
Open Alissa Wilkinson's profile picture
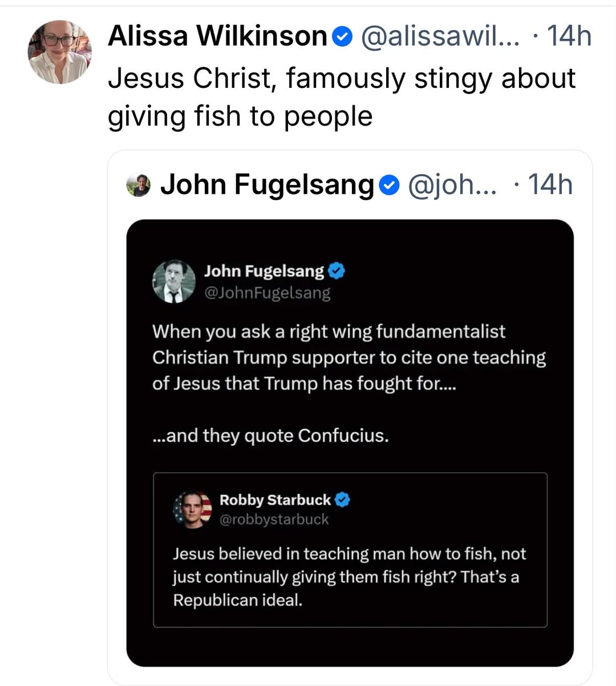(x=59, y=52)
